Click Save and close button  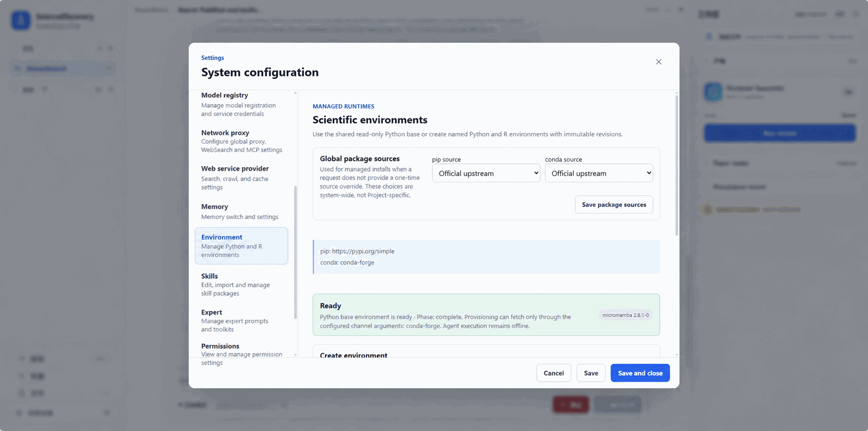(x=640, y=373)
